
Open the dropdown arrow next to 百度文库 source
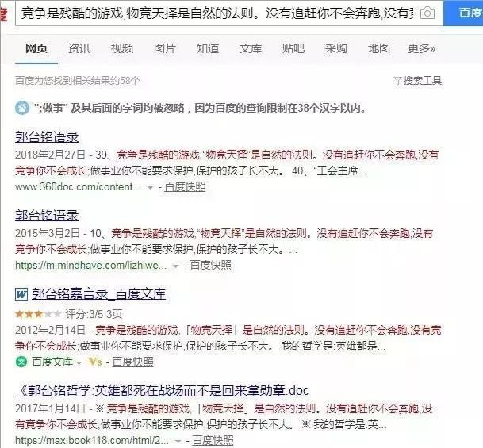(79, 362)
